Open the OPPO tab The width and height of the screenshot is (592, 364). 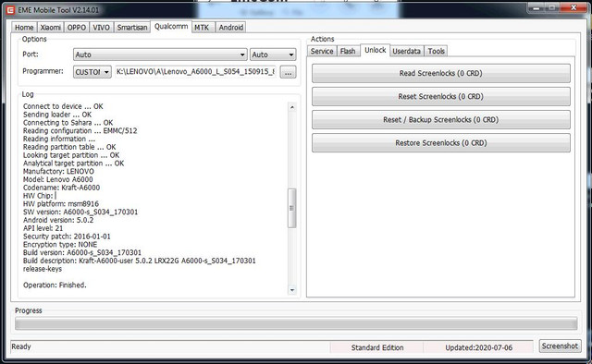click(77, 28)
